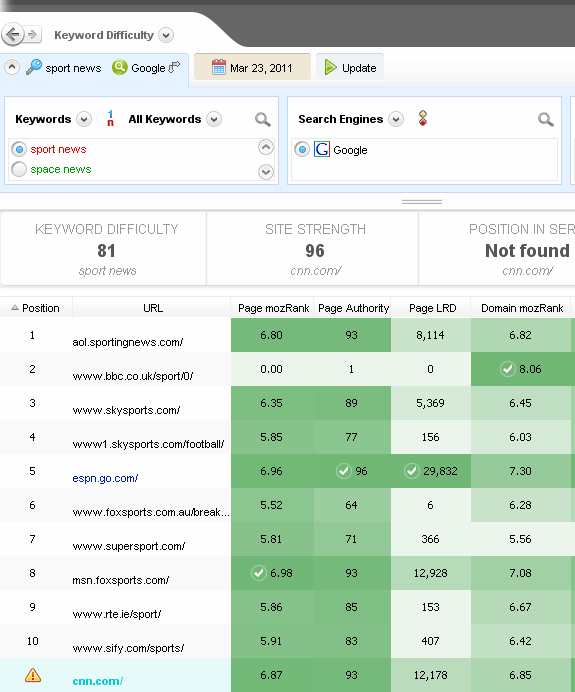Viewport: 575px width, 692px height.
Task: Sort by the Domain mozRank column header
Action: (522, 308)
